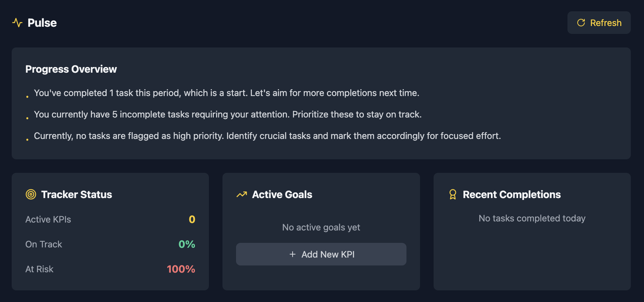Click the 'No tasks completed today' text
The height and width of the screenshot is (302, 644).
coord(532,218)
